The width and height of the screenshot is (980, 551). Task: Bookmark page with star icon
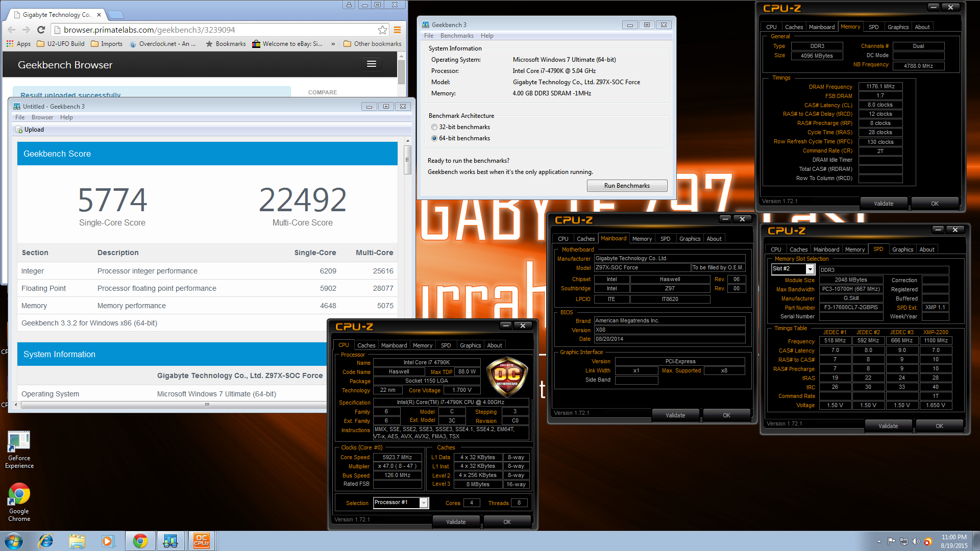coord(382,30)
